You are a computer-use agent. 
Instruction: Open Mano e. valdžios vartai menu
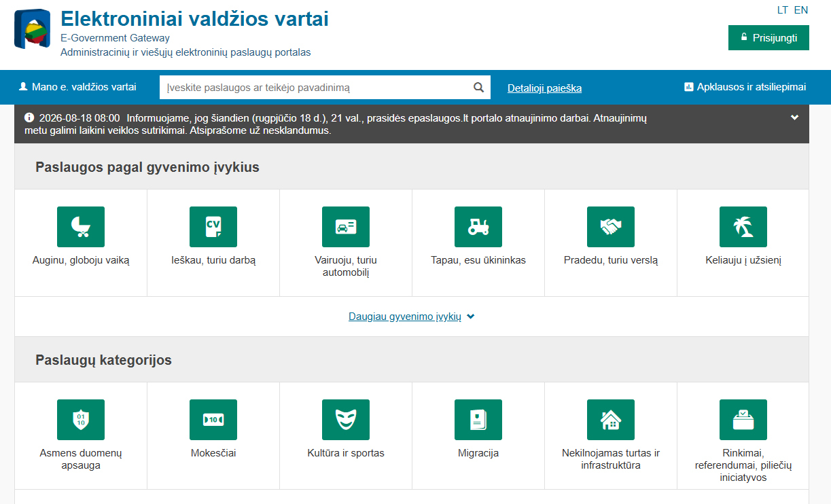[77, 87]
